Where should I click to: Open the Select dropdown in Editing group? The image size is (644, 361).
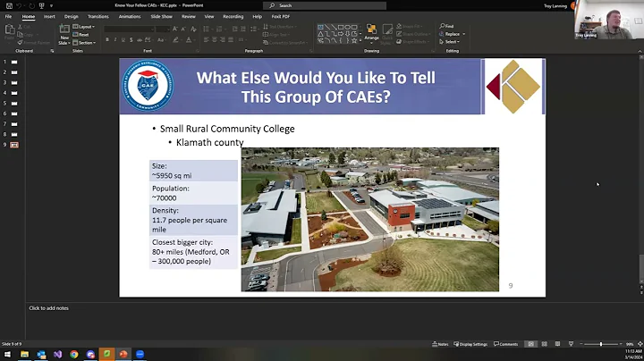[449, 42]
